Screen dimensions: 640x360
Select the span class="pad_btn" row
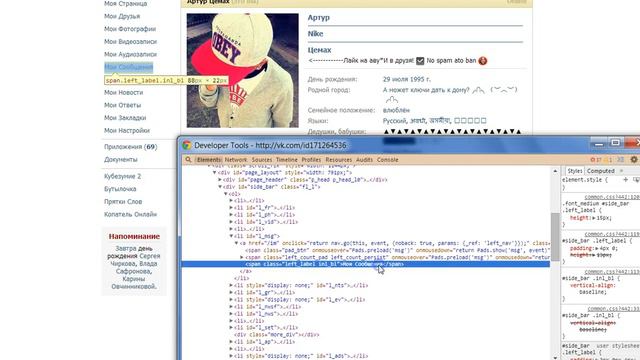point(397,250)
